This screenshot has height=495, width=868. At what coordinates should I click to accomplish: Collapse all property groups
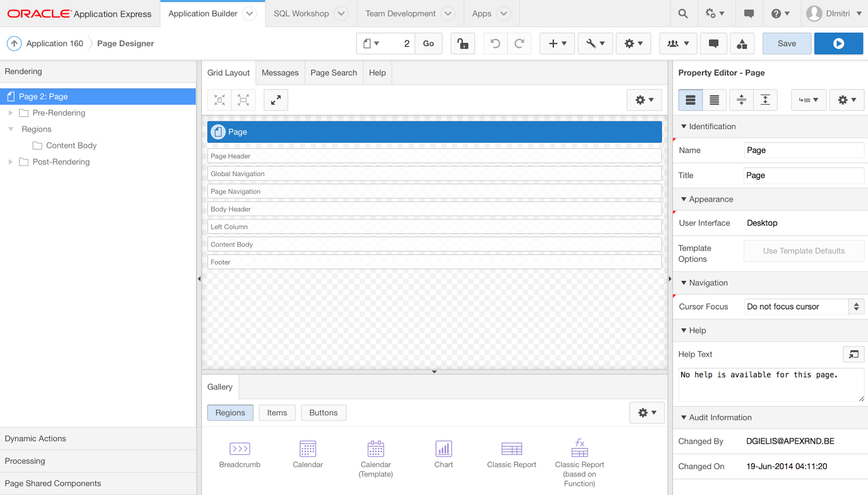[x=742, y=100]
